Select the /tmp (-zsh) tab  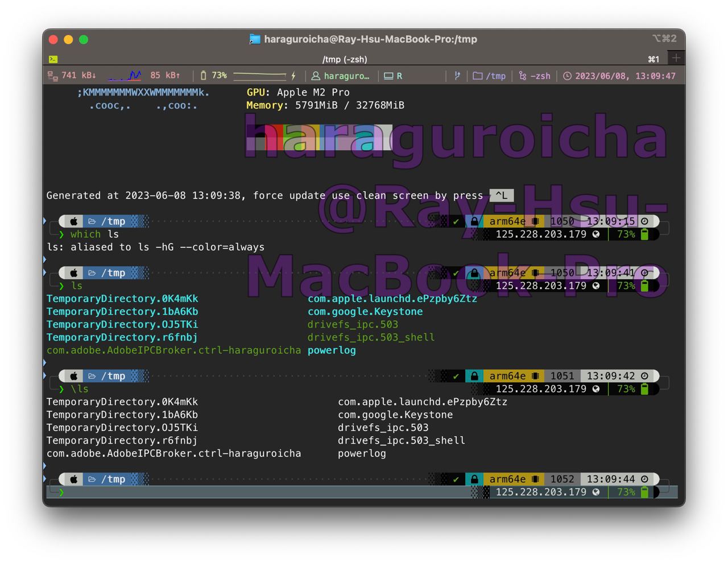(345, 59)
